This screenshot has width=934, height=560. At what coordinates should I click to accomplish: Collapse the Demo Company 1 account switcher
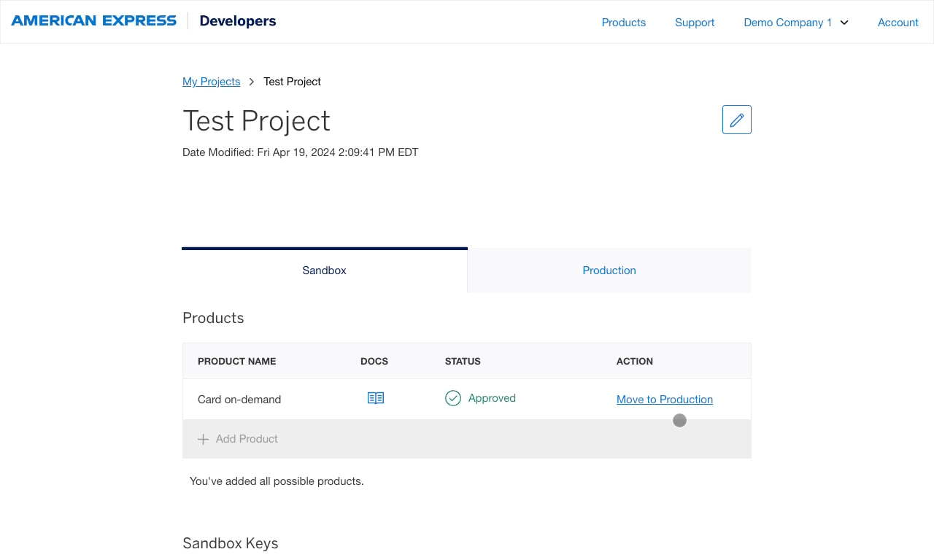tap(796, 23)
